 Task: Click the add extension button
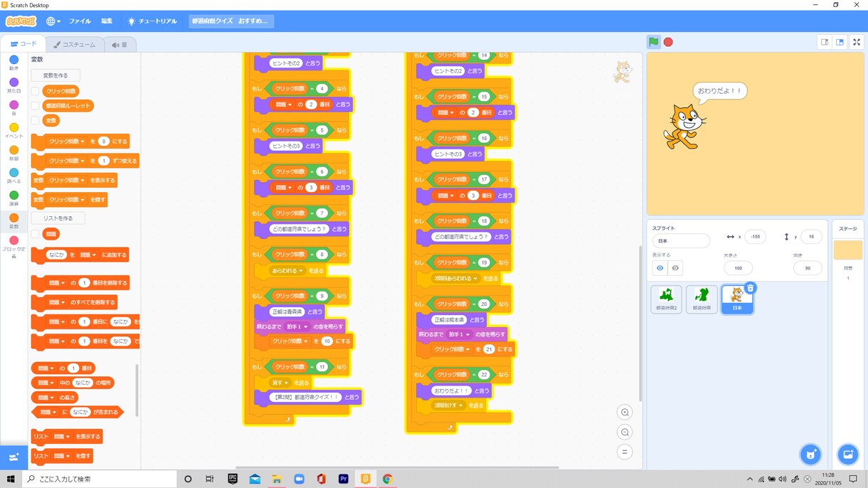[14, 457]
